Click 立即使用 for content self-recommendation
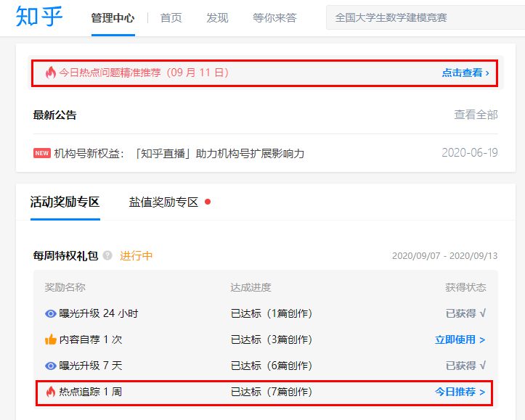Screen dimensions: 525x420 coord(460,339)
